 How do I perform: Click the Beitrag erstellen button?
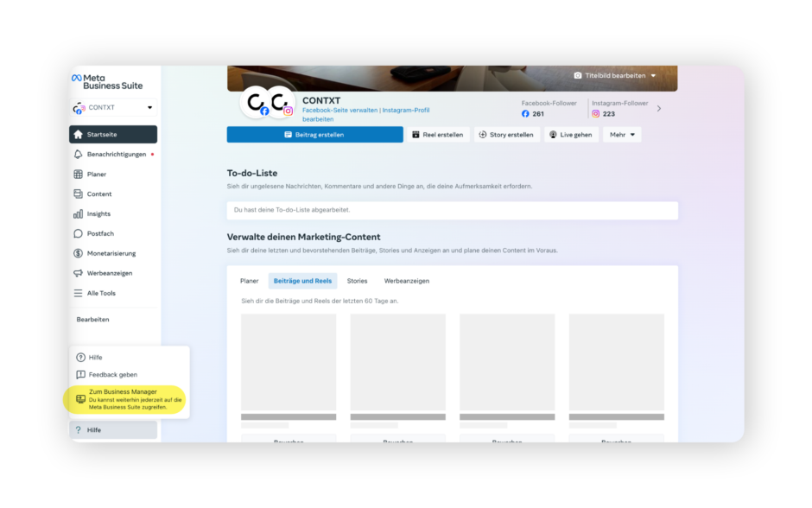314,135
